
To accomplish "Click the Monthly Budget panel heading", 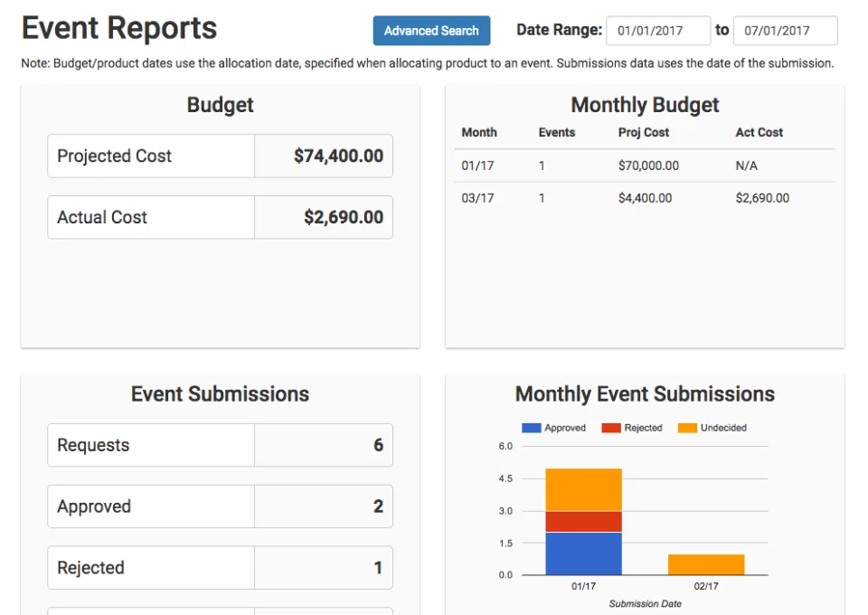I will 645,105.
